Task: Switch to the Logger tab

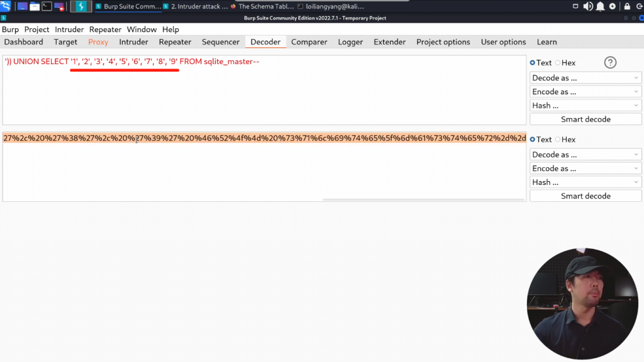Action: pos(350,42)
